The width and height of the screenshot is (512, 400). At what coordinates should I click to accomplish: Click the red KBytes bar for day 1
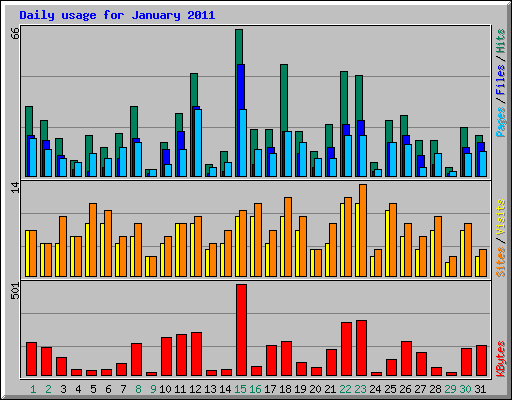(x=32, y=359)
